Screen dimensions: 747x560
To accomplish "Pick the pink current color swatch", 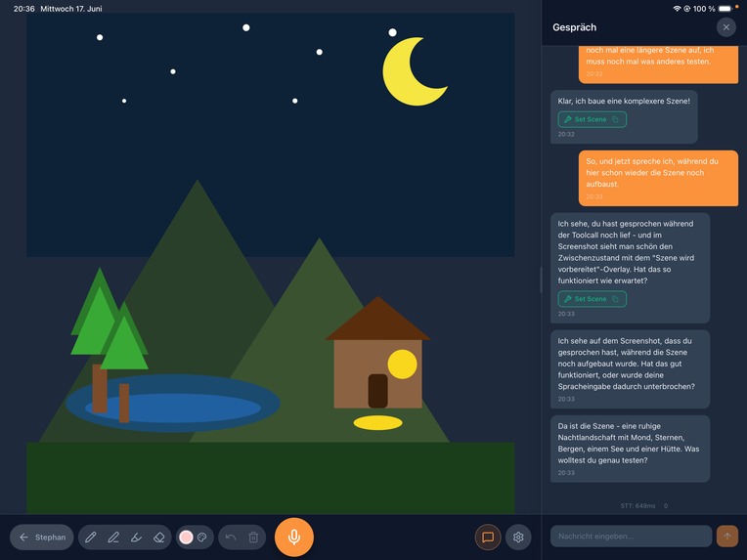I will pos(186,538).
